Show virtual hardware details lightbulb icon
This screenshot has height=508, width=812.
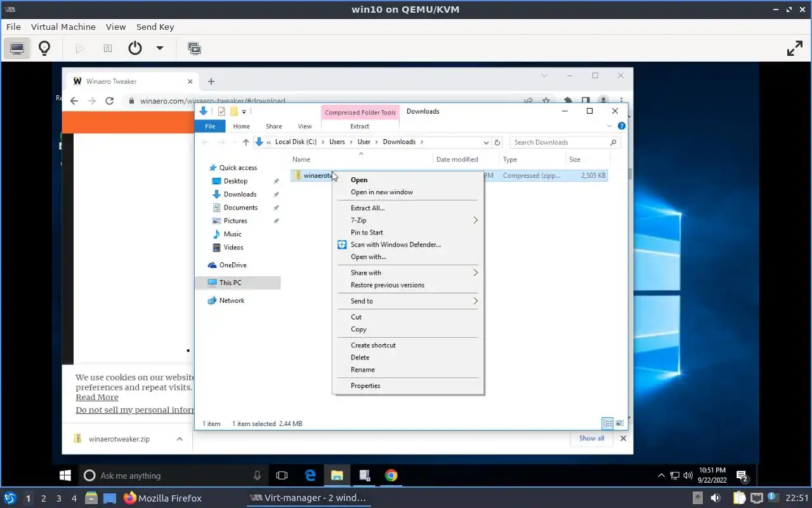click(44, 48)
